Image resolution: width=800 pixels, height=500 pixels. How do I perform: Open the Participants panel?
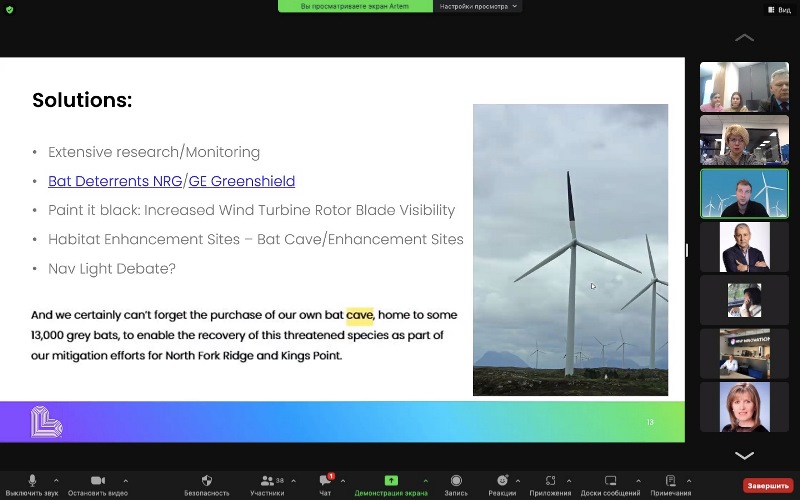click(x=266, y=482)
